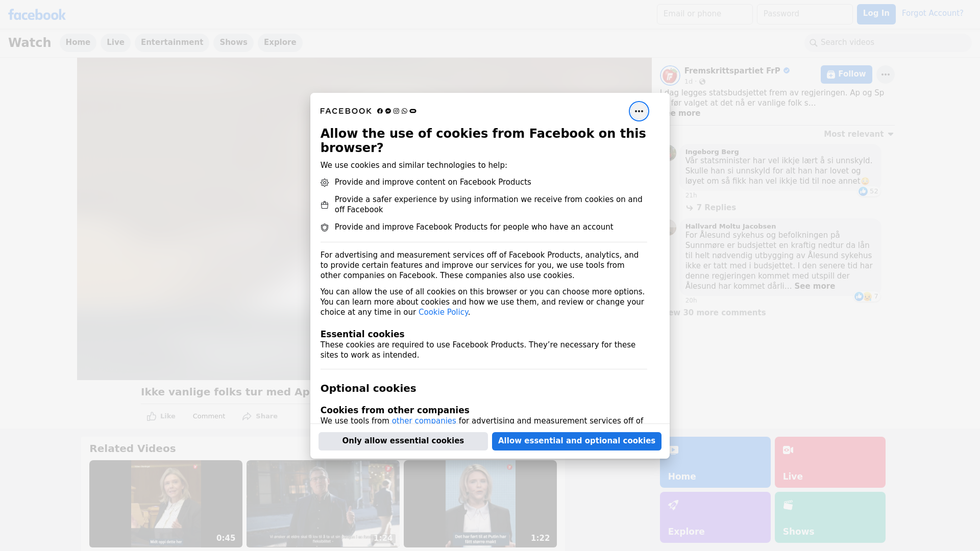Click the Log In button
The height and width of the screenshot is (551, 980).
coord(876,14)
